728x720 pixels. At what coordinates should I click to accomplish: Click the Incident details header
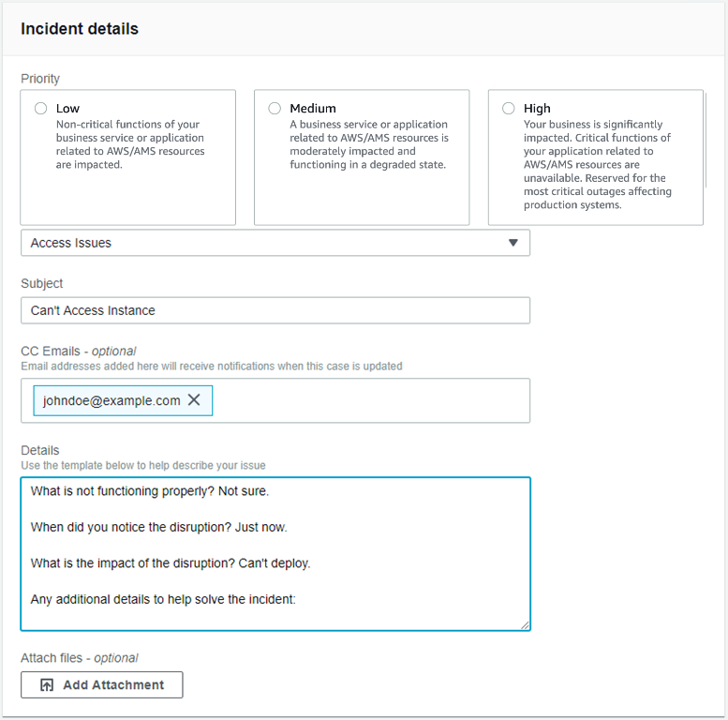coord(80,29)
